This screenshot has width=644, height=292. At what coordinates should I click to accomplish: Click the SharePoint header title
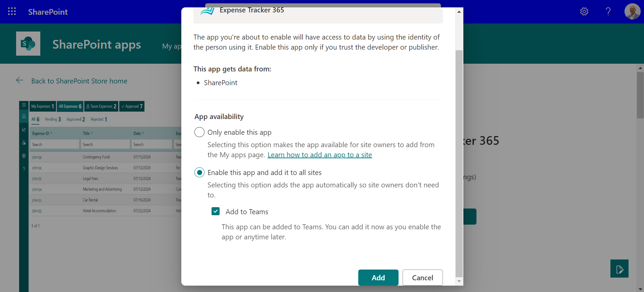pyautogui.click(x=48, y=12)
